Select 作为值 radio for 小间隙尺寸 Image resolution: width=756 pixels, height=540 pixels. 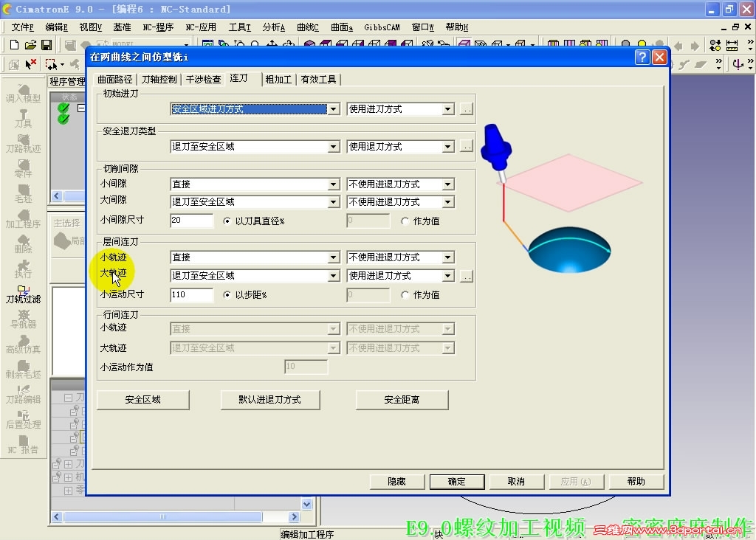(x=405, y=221)
